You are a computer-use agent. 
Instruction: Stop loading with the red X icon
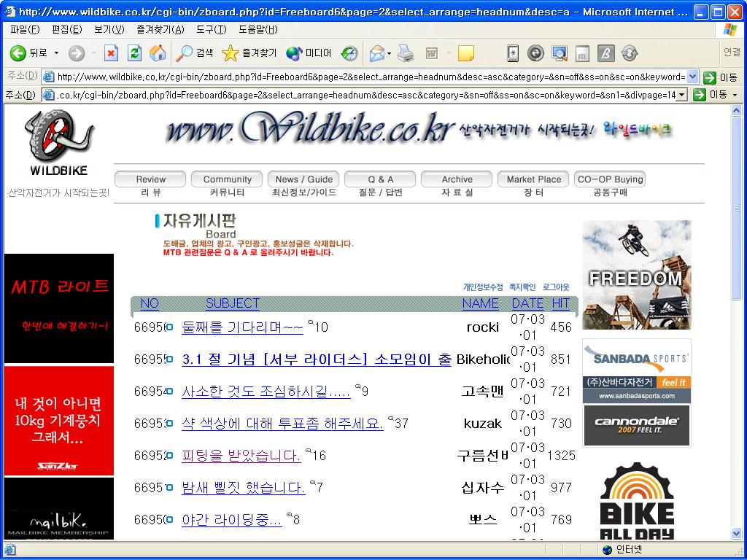coord(111,52)
